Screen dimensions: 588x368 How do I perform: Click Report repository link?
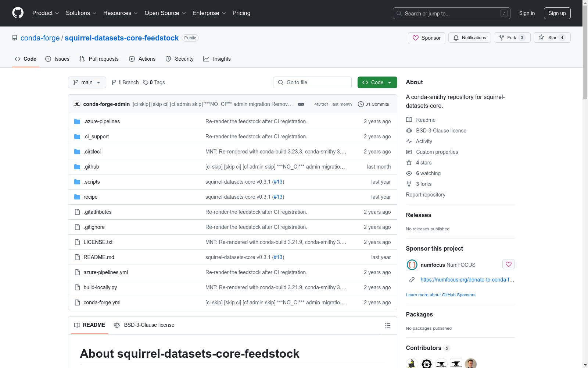point(426,195)
